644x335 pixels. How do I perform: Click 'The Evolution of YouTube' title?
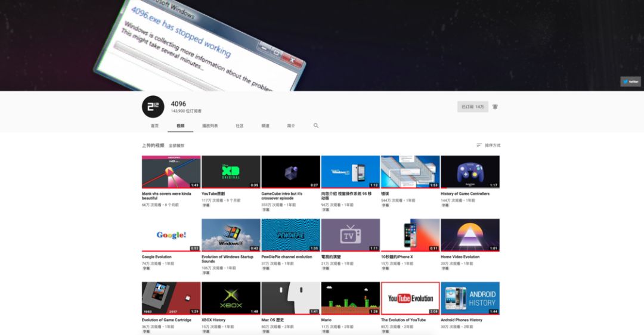[403, 320]
